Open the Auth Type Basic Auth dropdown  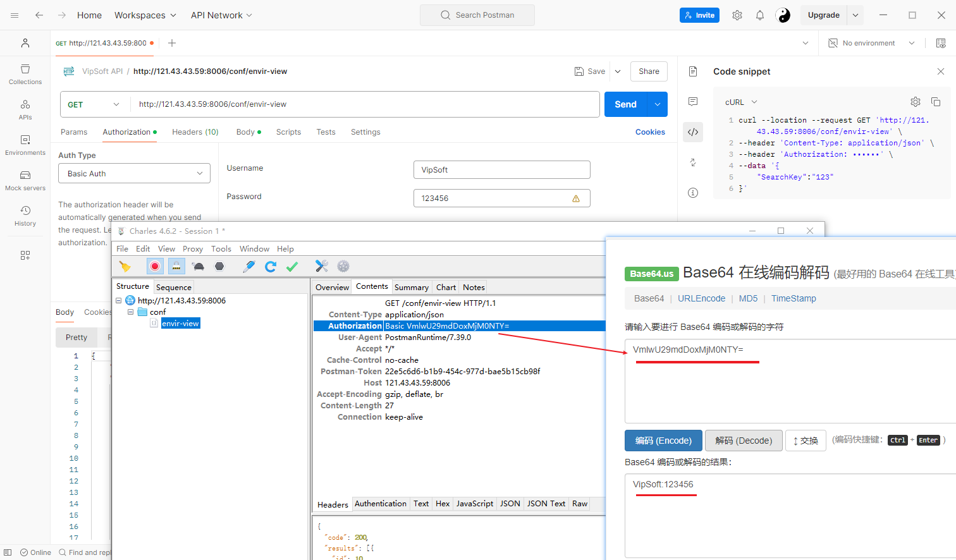(x=134, y=173)
